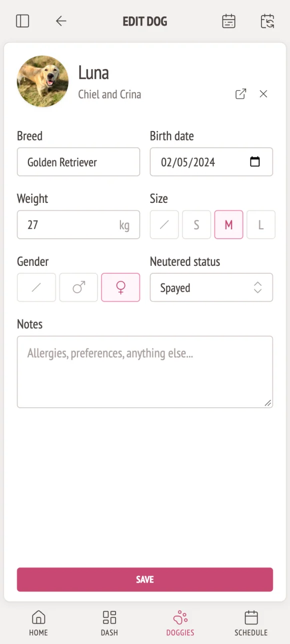This screenshot has width=290, height=644.
Task: Select male gender symbol
Action: point(78,288)
